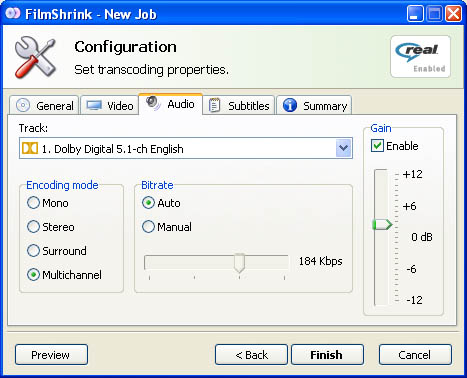
Task: Expand the Track dropdown arrow
Action: pyautogui.click(x=344, y=148)
